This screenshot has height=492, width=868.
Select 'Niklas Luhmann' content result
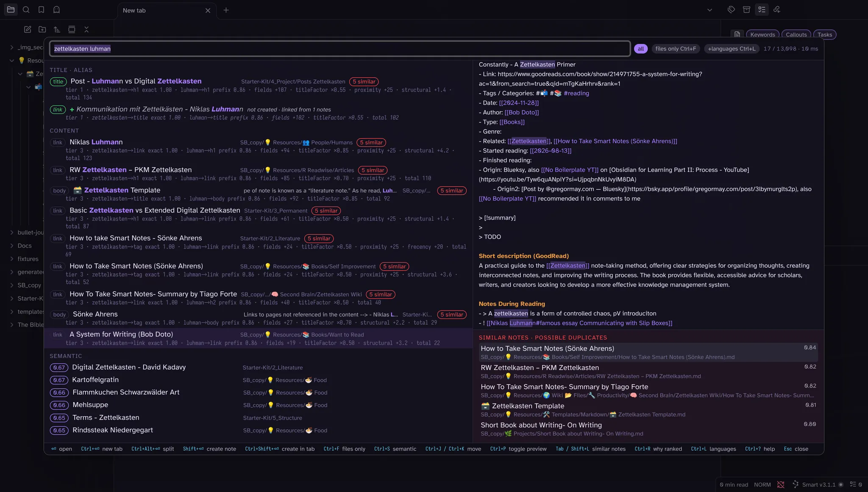(x=258, y=149)
